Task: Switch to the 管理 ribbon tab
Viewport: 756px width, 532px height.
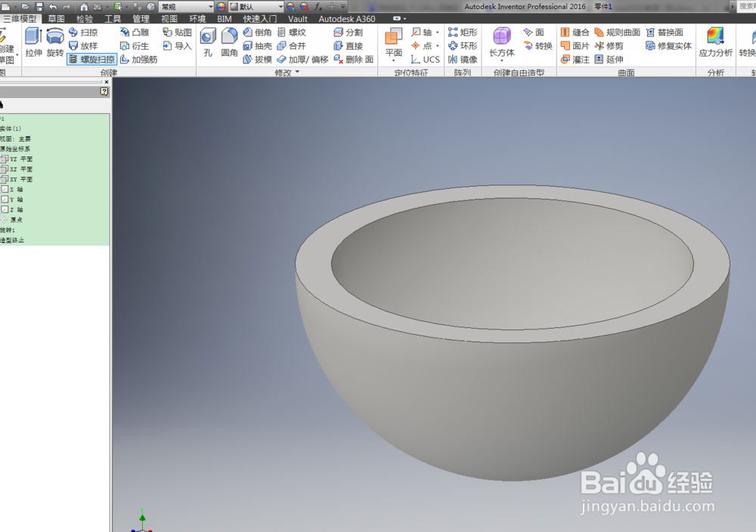Action: 141,19
